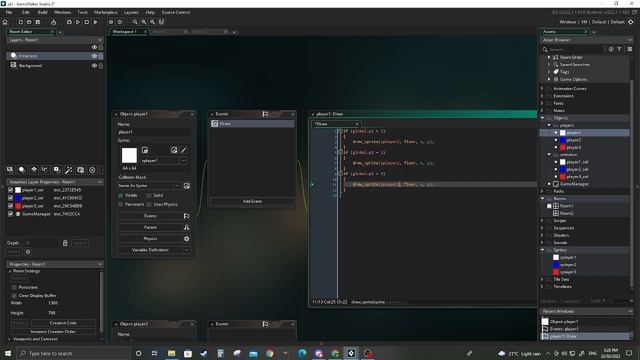Create a new project from toolbar
This screenshot has height=360, width=640.
tap(20, 22)
